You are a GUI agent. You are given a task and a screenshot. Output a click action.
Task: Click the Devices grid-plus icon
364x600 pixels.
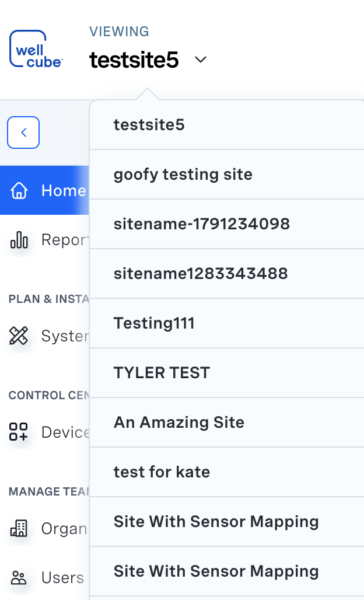click(x=19, y=432)
